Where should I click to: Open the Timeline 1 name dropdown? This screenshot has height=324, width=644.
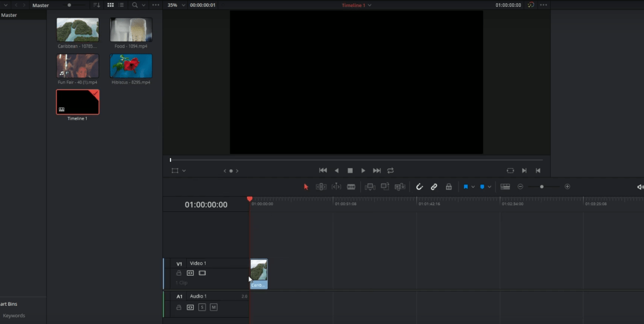[357, 5]
